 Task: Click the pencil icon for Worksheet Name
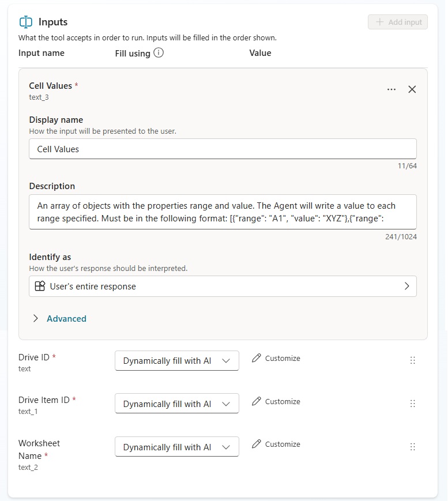(257, 444)
